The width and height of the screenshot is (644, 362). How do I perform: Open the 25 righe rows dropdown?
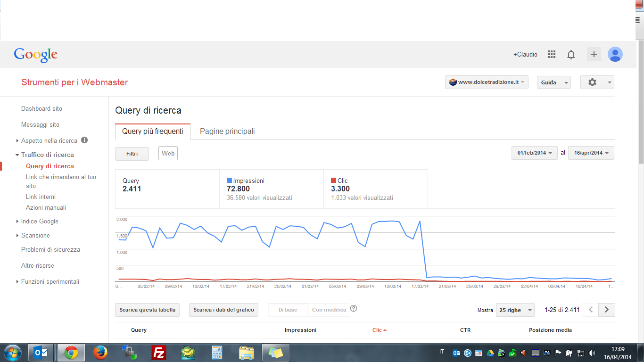point(515,310)
